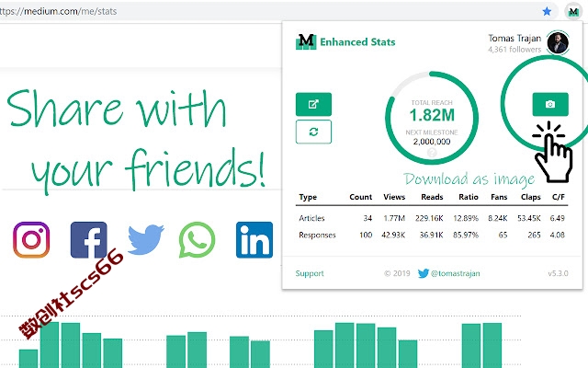Click the 85.97% responses ratio value
Screen dimensions: 588x368
coord(466,236)
